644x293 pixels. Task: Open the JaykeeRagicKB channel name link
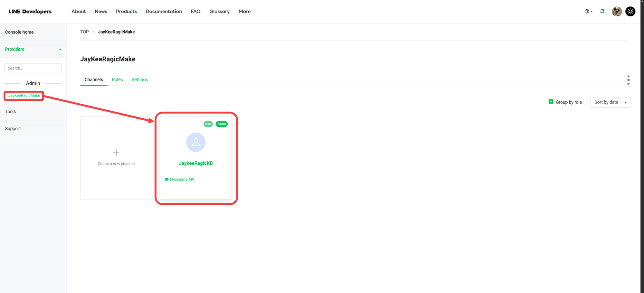(x=196, y=163)
